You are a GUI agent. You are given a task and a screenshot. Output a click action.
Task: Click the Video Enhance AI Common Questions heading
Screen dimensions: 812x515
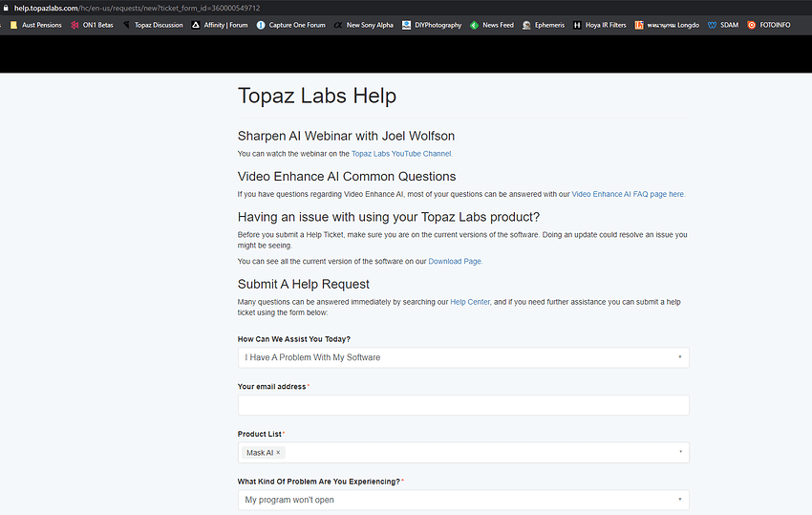[x=347, y=176]
